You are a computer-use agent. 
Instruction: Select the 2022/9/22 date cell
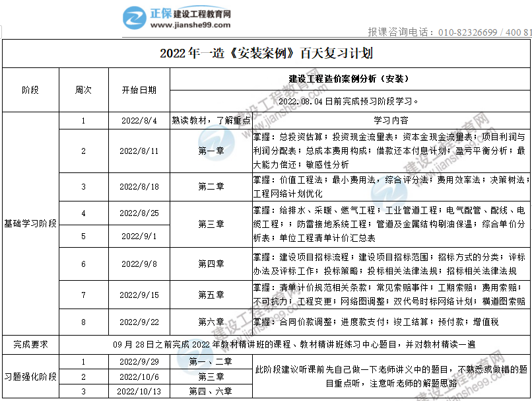[x=139, y=322]
